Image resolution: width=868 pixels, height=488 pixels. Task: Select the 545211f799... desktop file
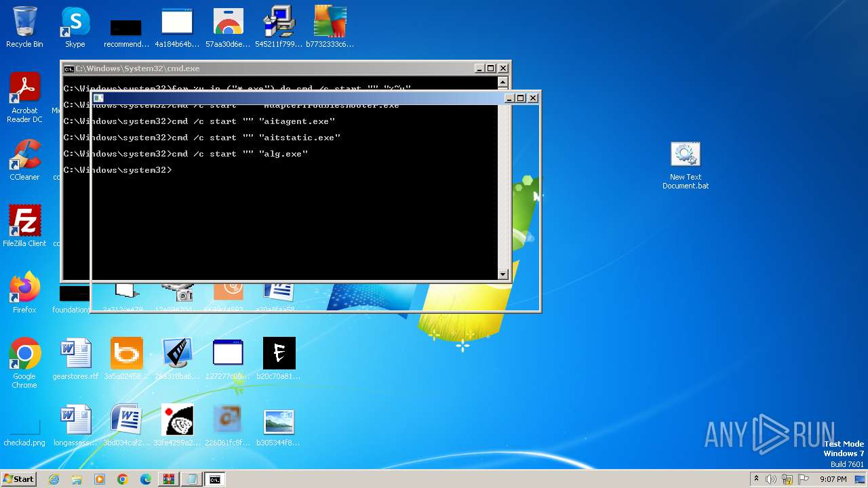point(279,27)
